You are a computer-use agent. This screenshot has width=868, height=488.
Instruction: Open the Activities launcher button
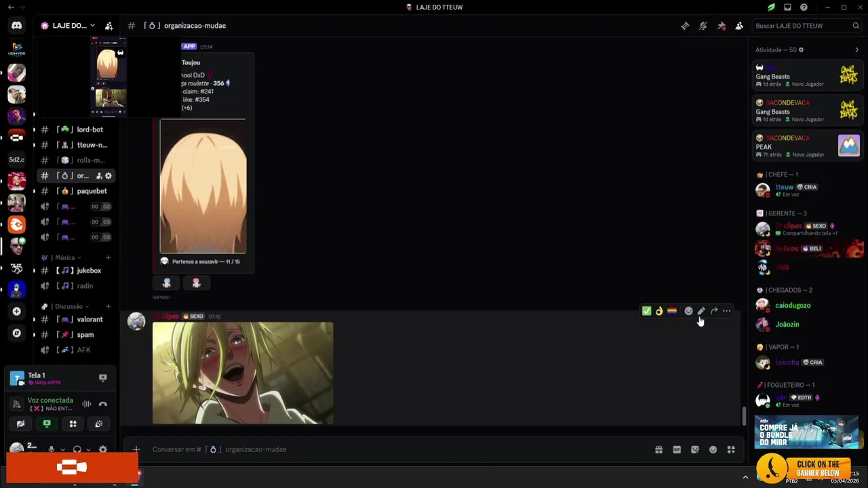(x=73, y=424)
